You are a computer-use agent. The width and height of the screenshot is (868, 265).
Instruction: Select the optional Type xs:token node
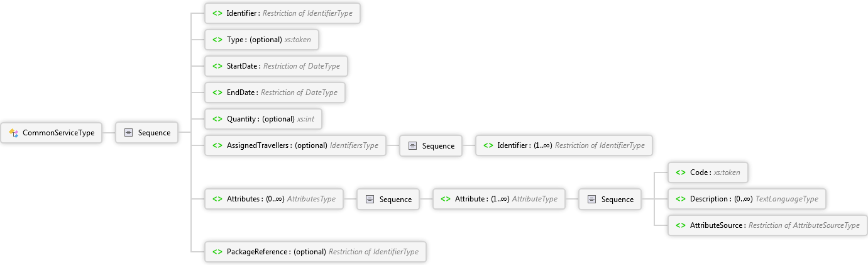[261, 40]
